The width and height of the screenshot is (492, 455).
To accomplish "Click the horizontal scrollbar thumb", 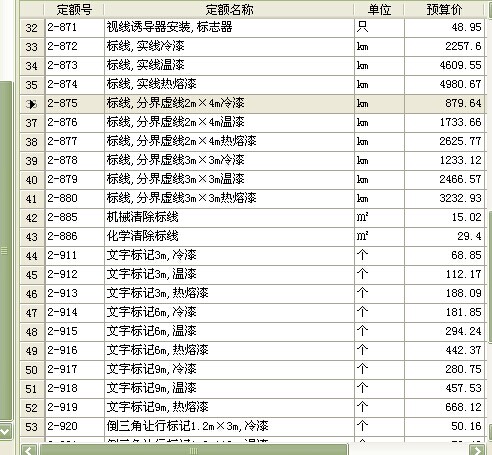I will (194, 450).
